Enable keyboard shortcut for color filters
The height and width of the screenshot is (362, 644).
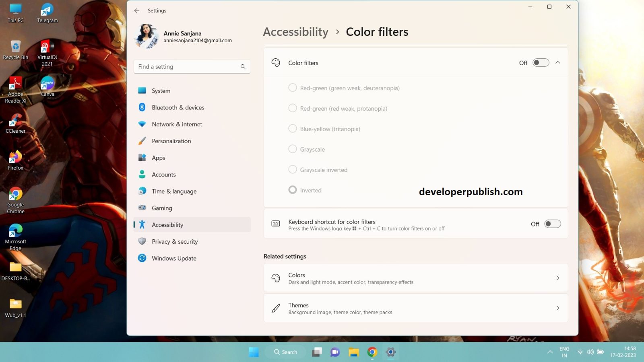(x=553, y=224)
